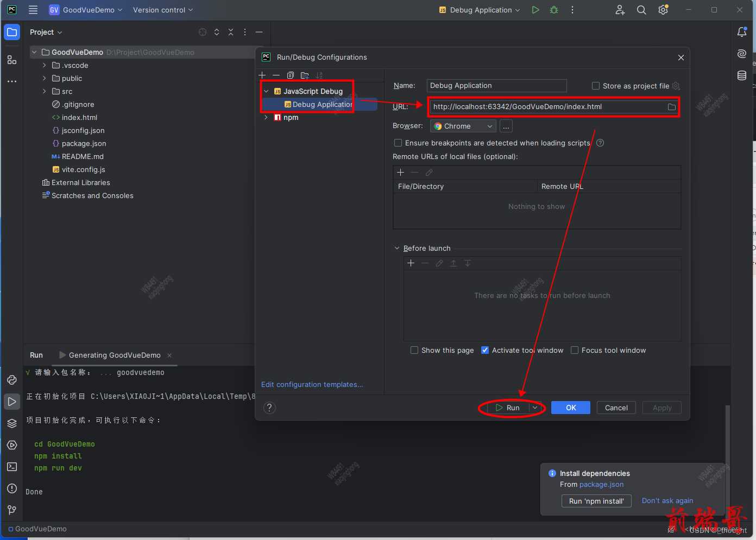Click Run in the configurations dialog

pos(507,408)
